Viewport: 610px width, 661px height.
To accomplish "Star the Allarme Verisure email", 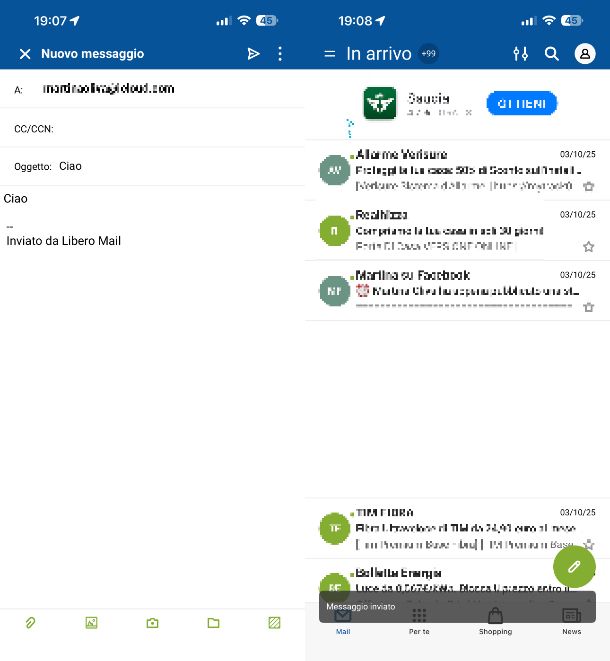I will pos(589,186).
